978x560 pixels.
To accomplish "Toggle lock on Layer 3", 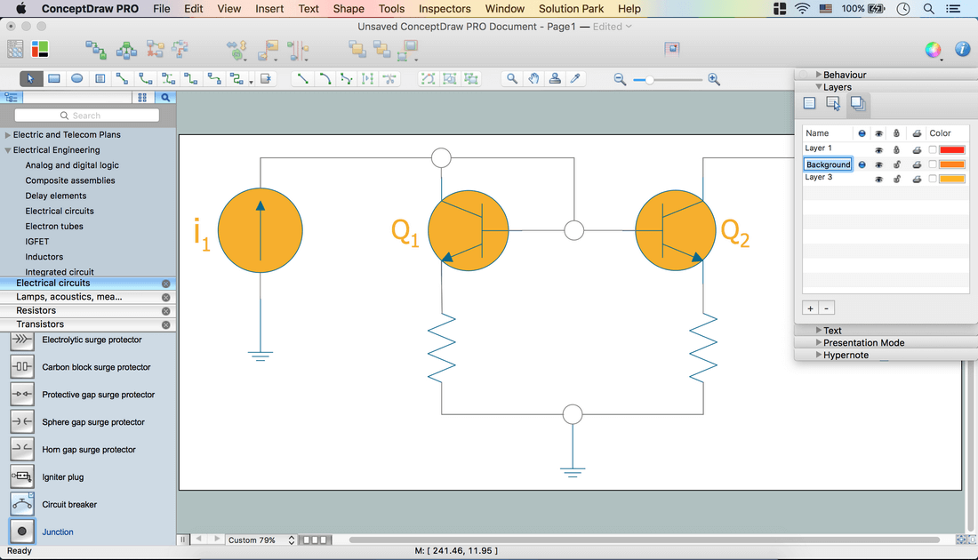I will point(897,179).
